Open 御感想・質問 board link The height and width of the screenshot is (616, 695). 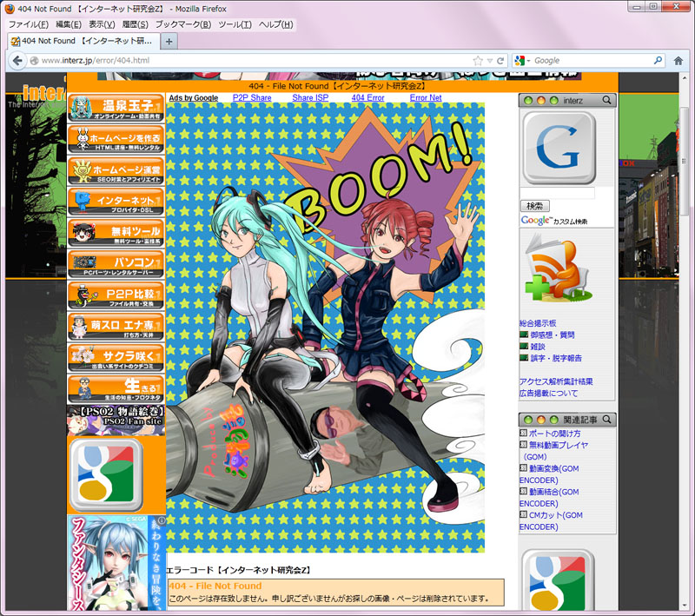tap(553, 334)
